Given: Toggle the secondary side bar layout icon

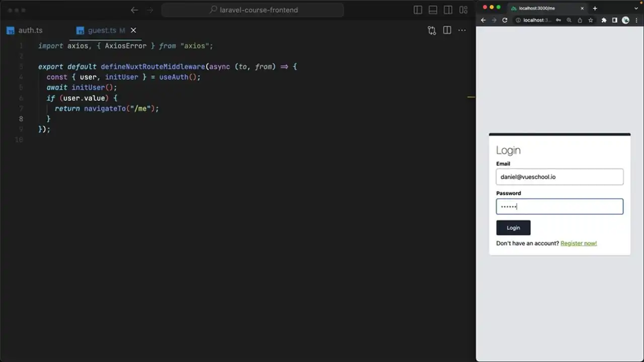Looking at the screenshot, I should pos(448,10).
